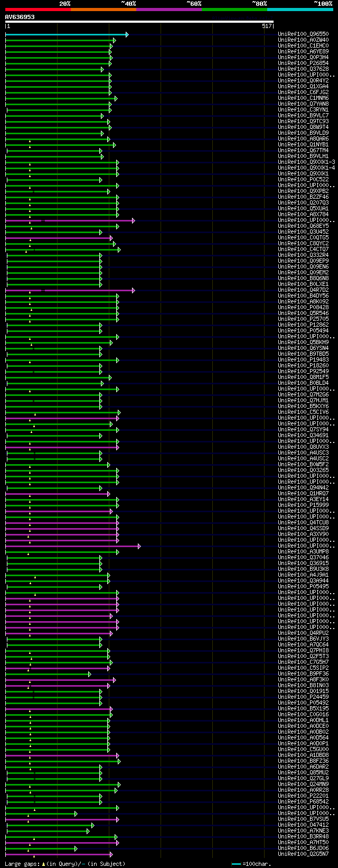Select hit label UniRef100_Q3A944

pyautogui.click(x=303, y=581)
